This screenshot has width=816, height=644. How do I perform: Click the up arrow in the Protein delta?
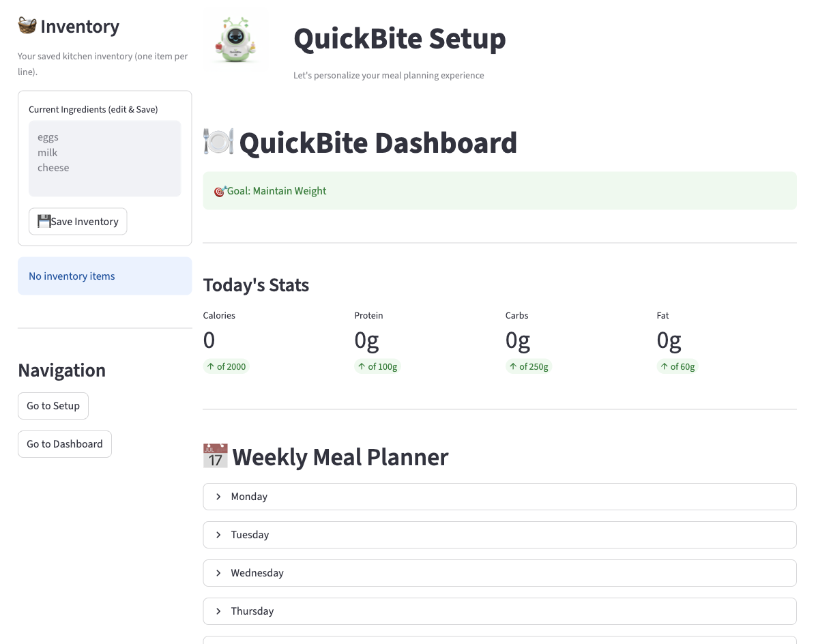pyautogui.click(x=362, y=366)
